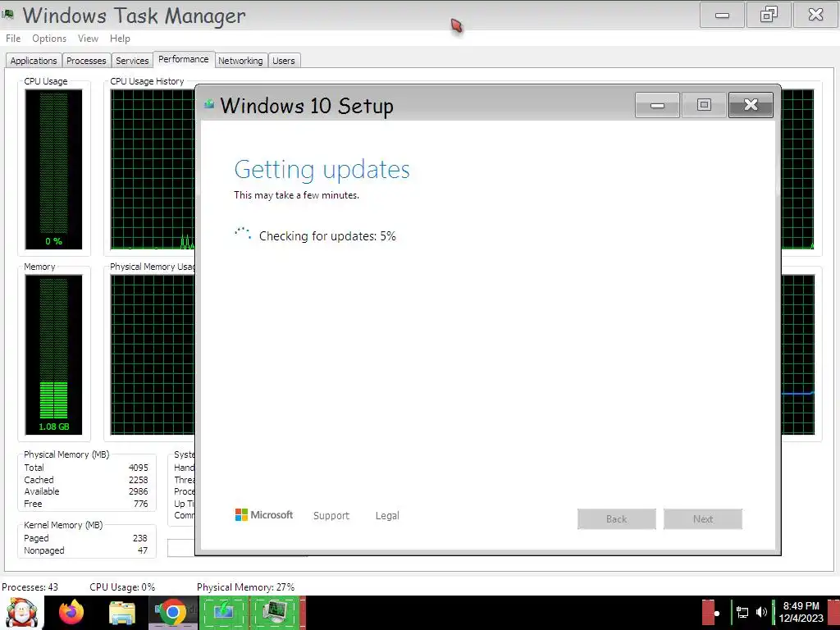Click the 'Processes: 43' status bar entry
840x630 pixels.
coord(30,587)
